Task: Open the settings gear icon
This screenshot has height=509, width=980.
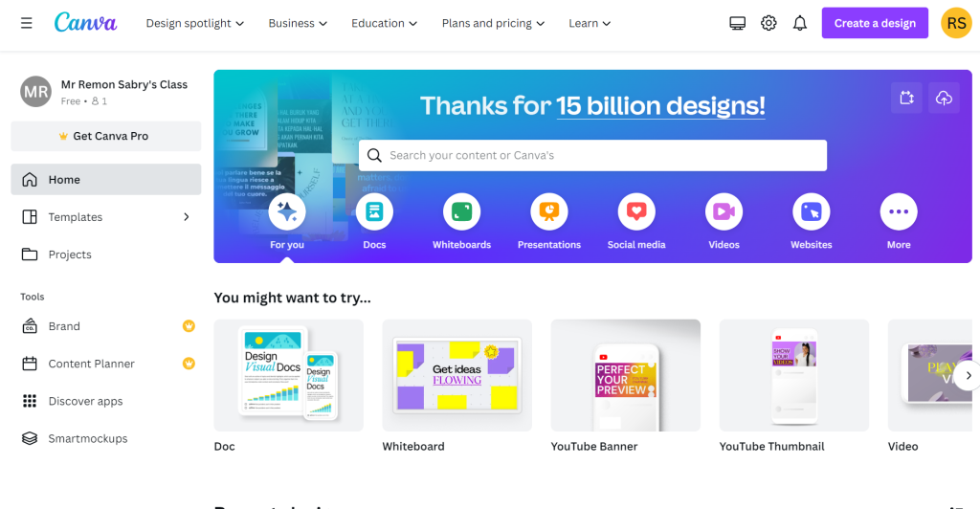Action: click(x=768, y=23)
